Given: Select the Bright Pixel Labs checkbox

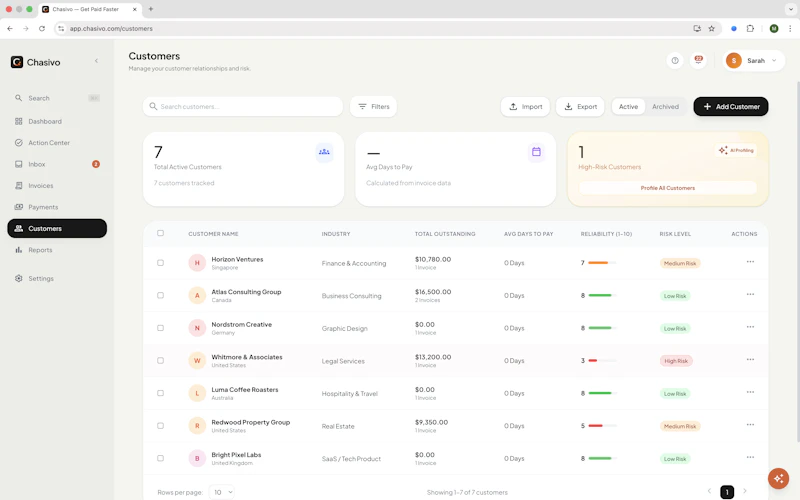Looking at the screenshot, I should coord(160,458).
